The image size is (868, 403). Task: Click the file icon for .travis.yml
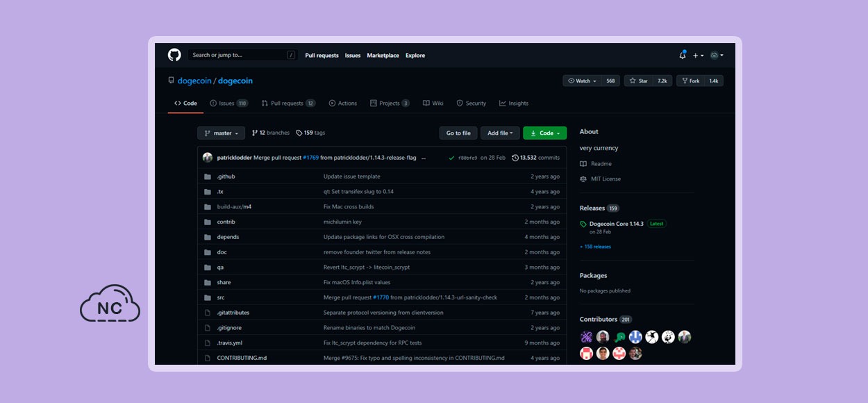click(x=207, y=343)
